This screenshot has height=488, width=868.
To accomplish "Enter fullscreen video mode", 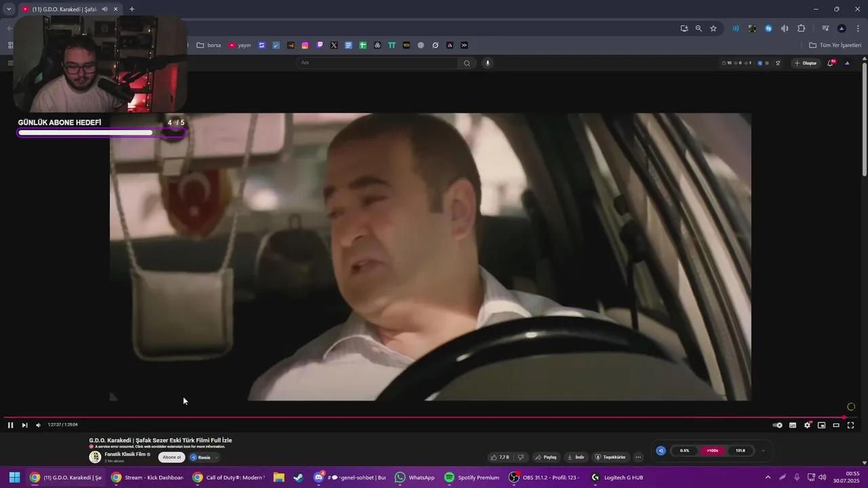I will (x=850, y=425).
